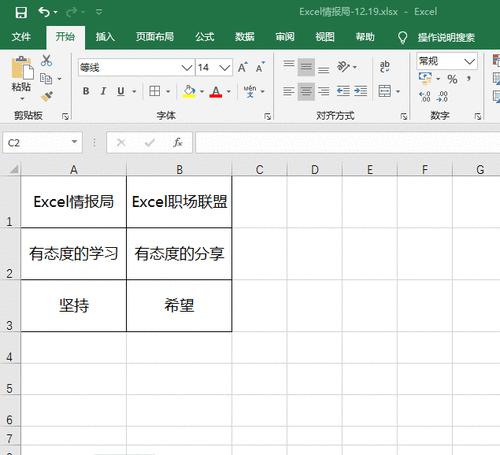
Task: Switch to the 审阅 tab
Action: pos(285,37)
